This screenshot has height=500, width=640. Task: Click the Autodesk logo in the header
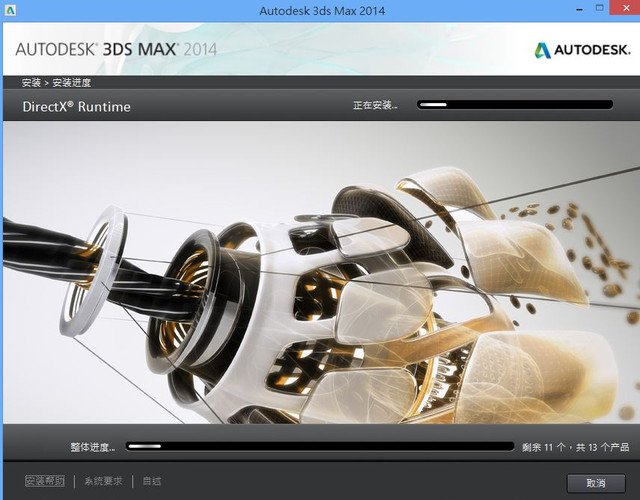[582, 50]
